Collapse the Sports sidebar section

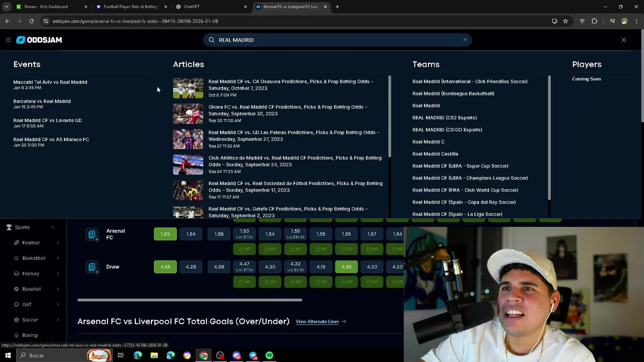(x=52, y=227)
